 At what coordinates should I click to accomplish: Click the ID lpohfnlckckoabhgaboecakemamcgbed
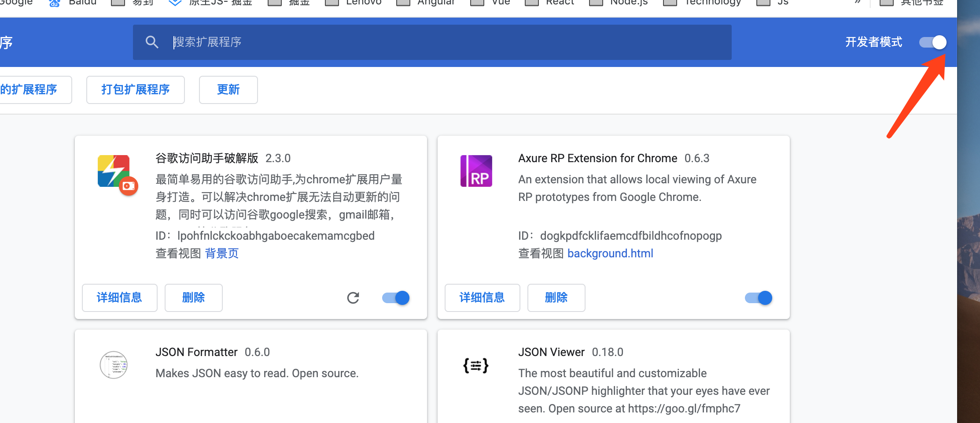tap(276, 236)
